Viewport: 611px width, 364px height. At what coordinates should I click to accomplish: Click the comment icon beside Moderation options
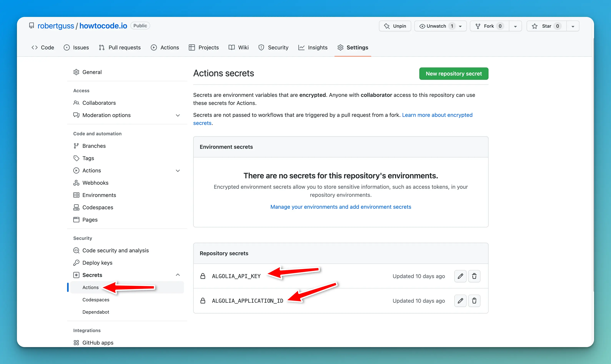pos(76,115)
